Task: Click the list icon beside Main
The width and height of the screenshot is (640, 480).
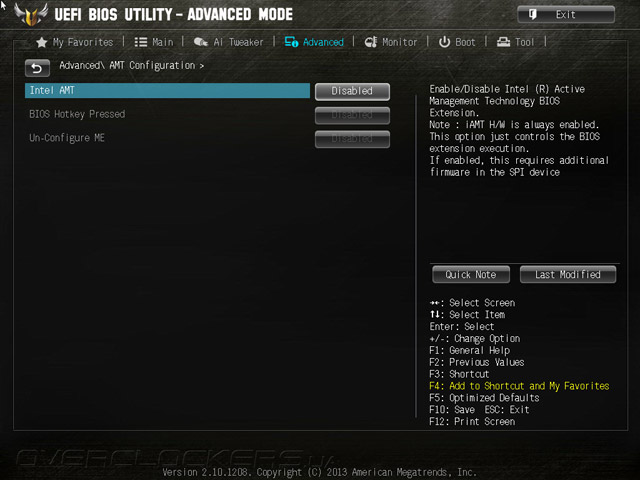Action: [141, 42]
